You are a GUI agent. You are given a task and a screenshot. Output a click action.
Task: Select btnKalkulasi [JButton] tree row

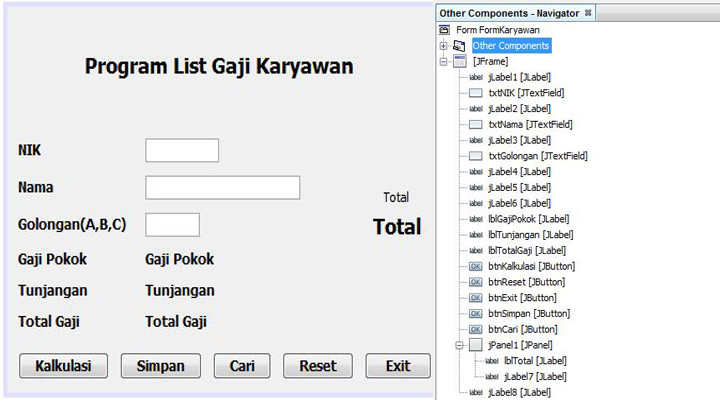(531, 266)
